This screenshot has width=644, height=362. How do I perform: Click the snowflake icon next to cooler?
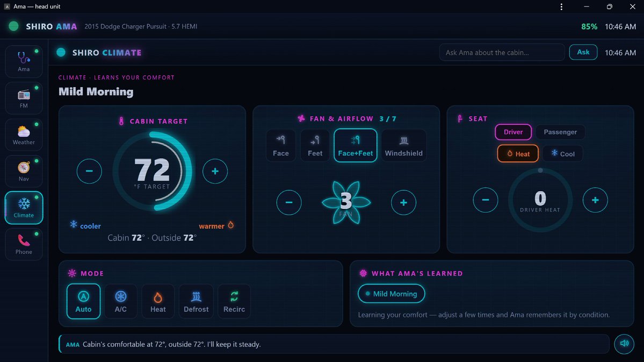click(74, 225)
